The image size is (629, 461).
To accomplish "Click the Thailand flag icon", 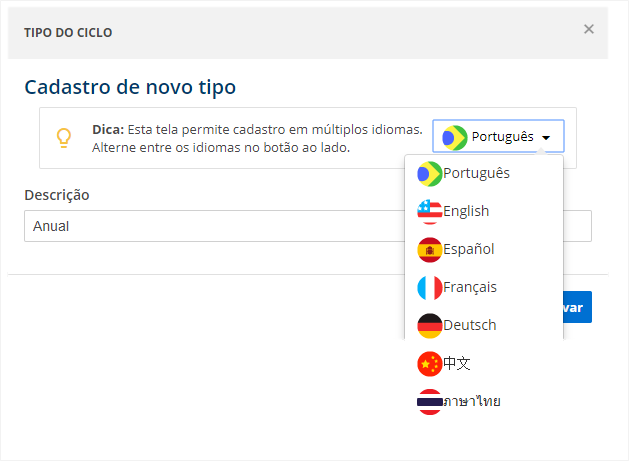I will [430, 402].
